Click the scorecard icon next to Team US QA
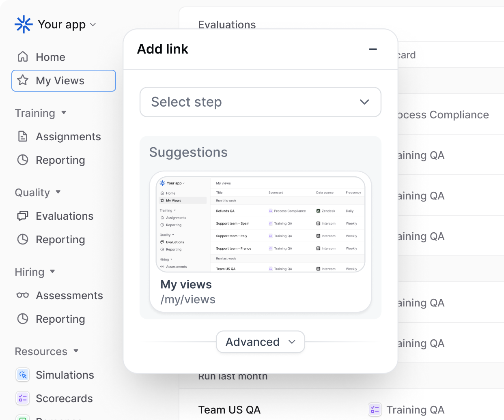Image resolution: width=504 pixels, height=420 pixels. click(x=375, y=409)
